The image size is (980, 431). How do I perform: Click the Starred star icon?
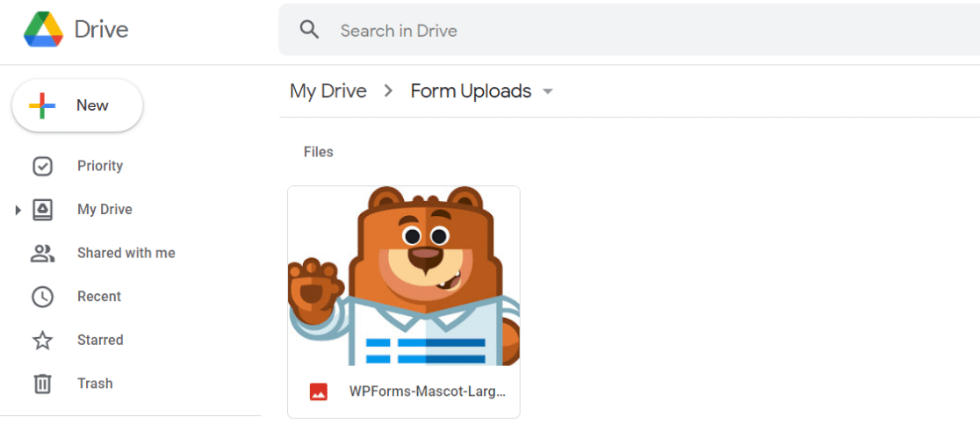[x=42, y=341]
